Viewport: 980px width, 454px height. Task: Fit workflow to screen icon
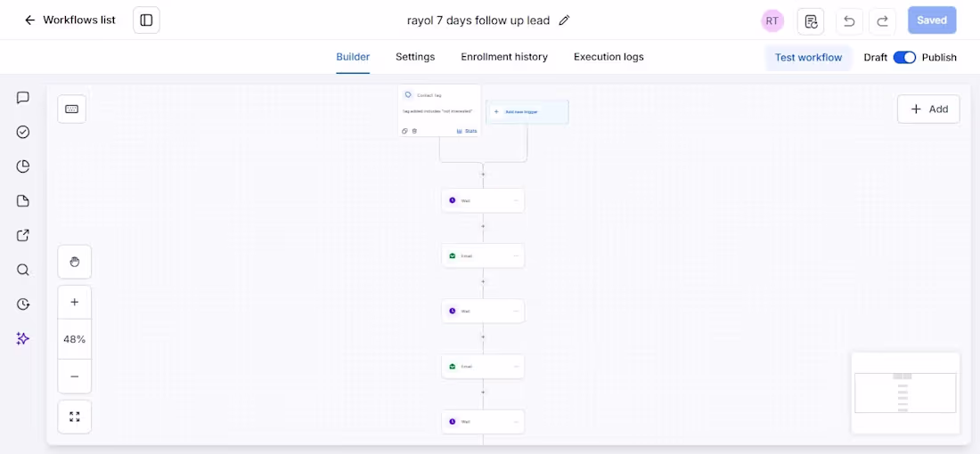[x=74, y=417]
